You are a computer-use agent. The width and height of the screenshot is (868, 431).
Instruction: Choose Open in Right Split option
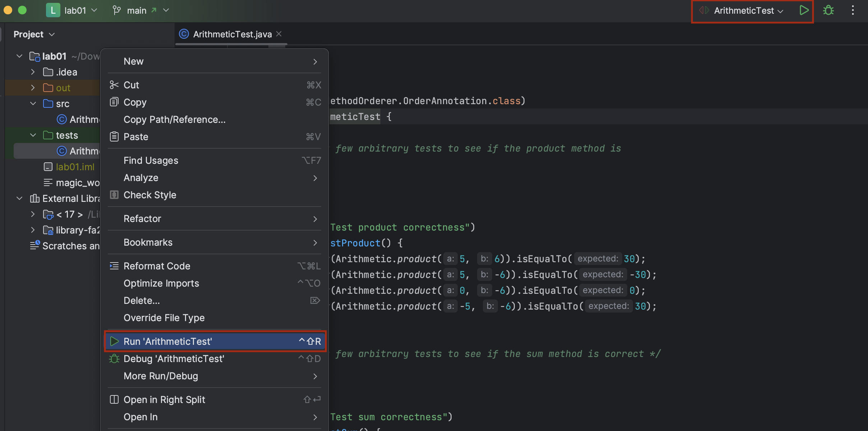tap(164, 400)
